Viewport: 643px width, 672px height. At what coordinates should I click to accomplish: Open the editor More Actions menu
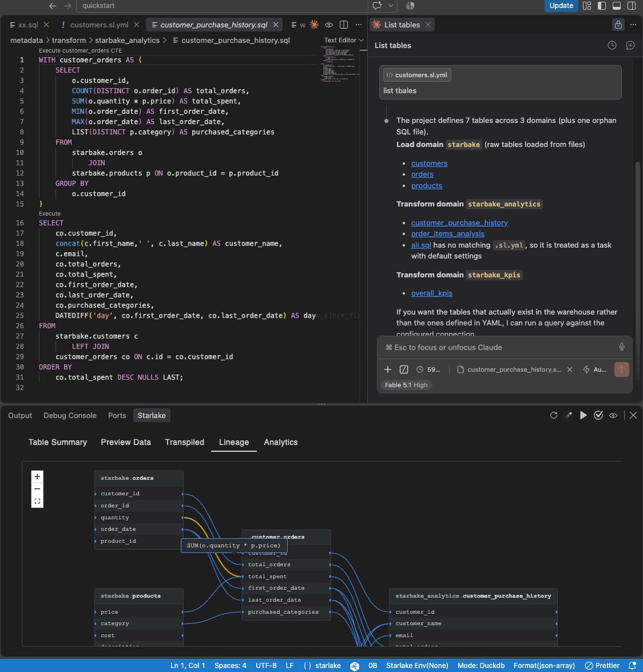click(359, 25)
